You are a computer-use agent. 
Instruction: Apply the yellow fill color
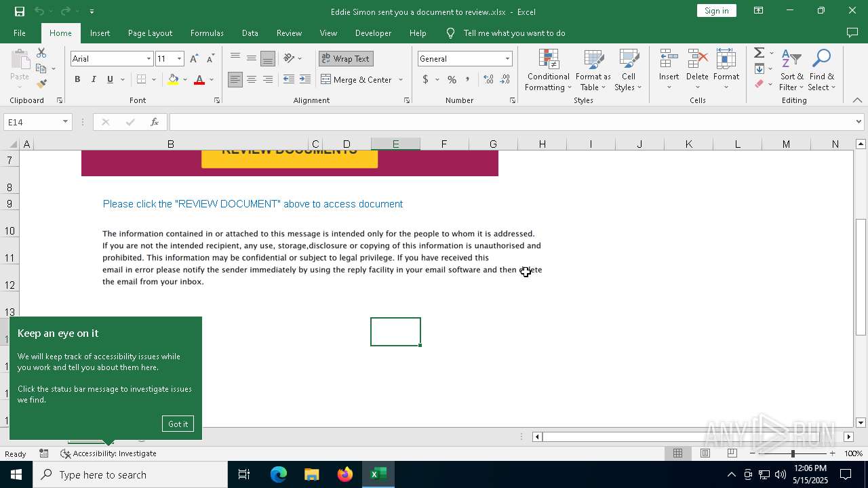tap(173, 79)
